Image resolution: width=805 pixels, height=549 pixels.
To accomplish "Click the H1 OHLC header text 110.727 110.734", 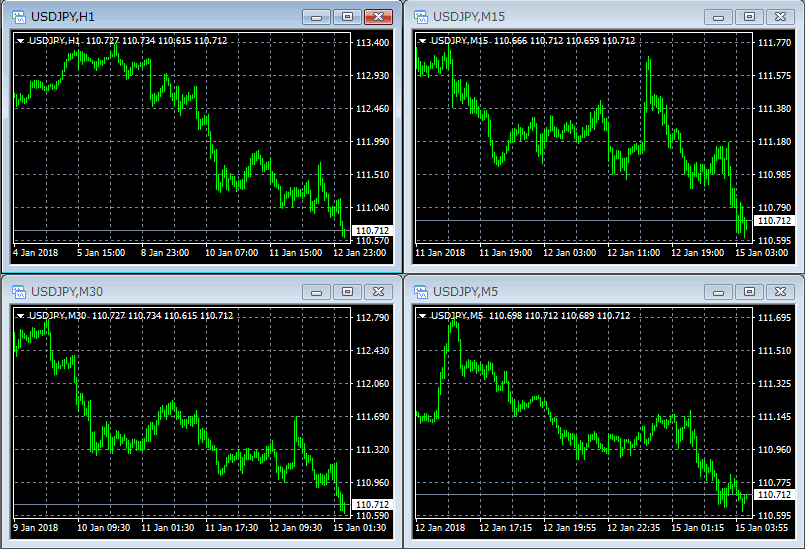I will [x=121, y=41].
